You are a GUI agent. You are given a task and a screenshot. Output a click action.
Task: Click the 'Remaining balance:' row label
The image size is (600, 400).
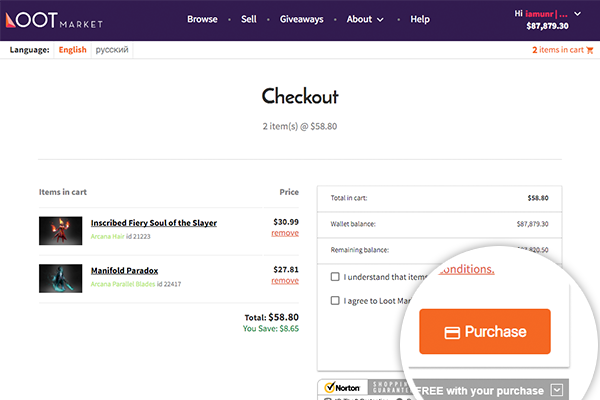[360, 250]
